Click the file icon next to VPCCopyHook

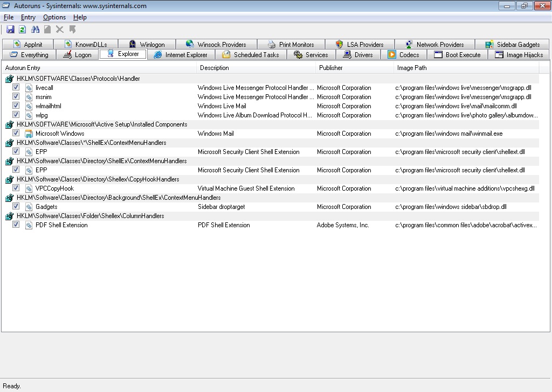(29, 188)
